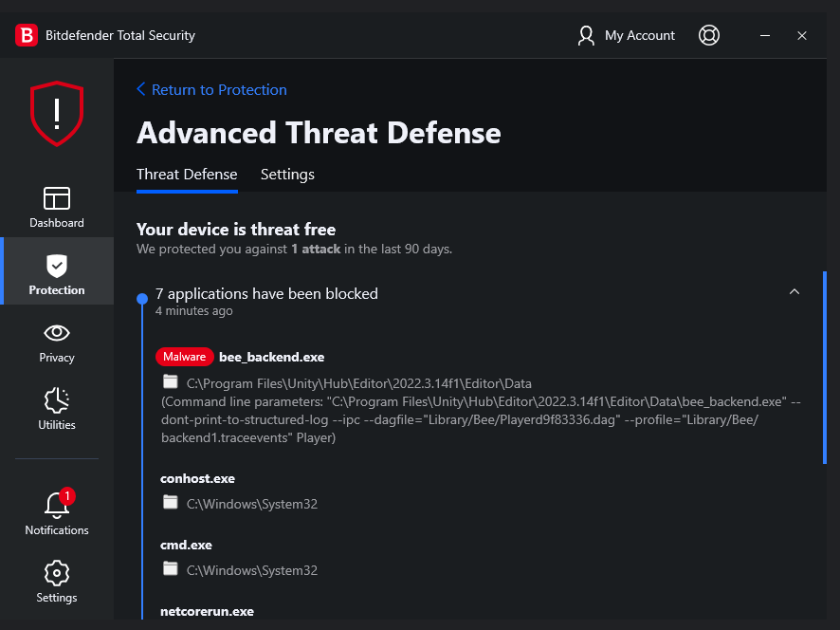
Task: Open the Settings gear in sidebar
Action: coord(57,573)
